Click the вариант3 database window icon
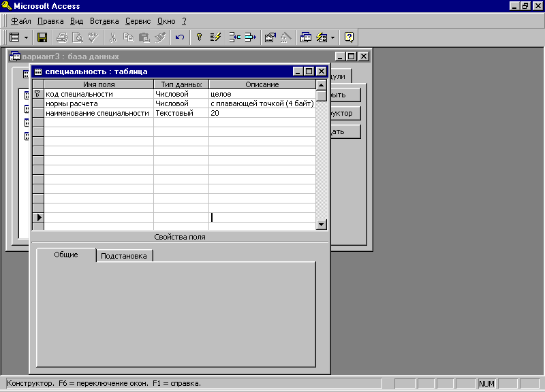 pyautogui.click(x=15, y=56)
